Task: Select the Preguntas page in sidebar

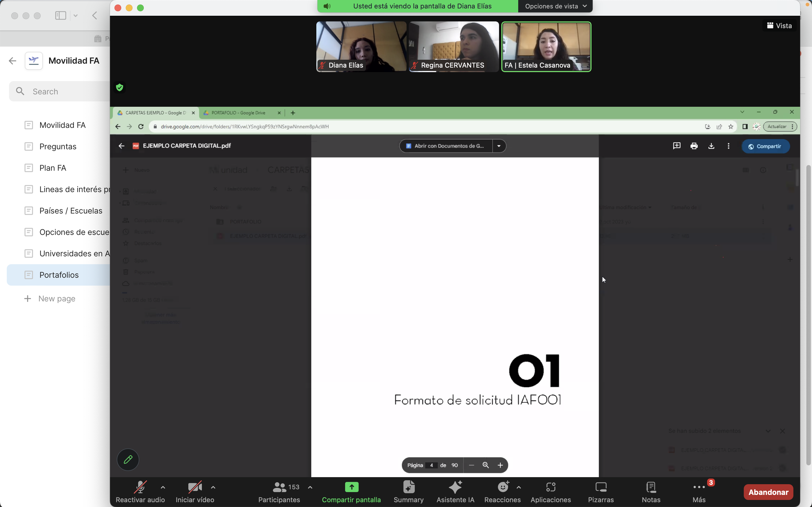Action: (58, 146)
